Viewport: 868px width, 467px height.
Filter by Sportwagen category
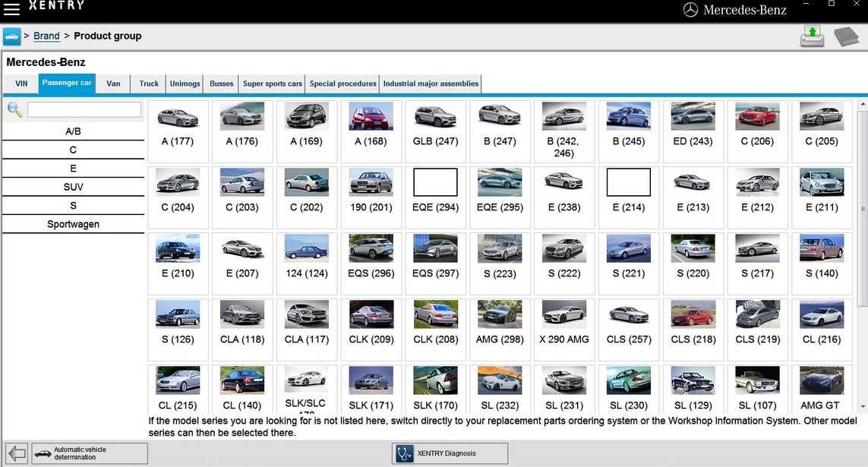[x=73, y=224]
